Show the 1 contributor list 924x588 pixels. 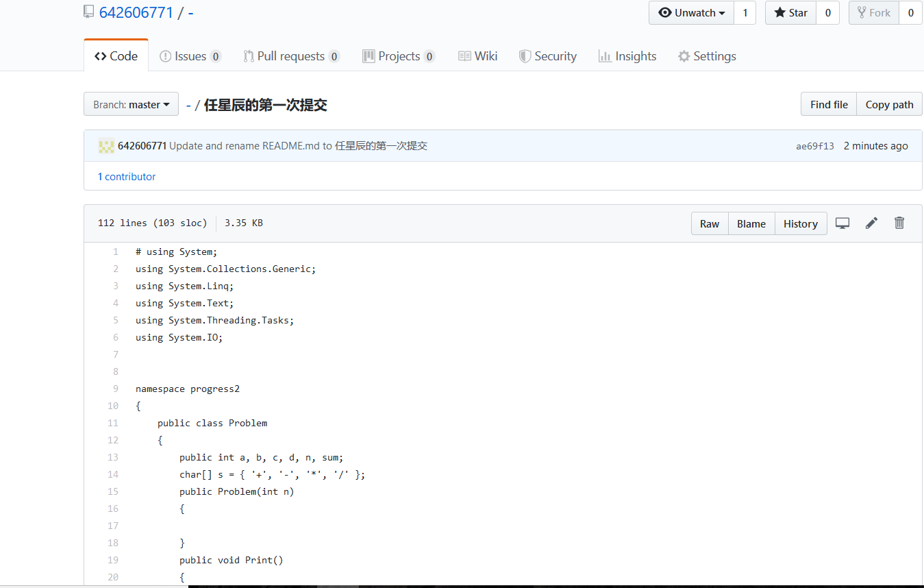point(127,176)
